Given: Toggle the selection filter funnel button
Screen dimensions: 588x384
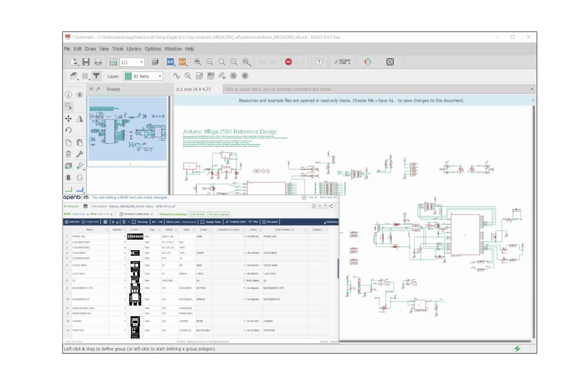Looking at the screenshot, I should click(96, 76).
